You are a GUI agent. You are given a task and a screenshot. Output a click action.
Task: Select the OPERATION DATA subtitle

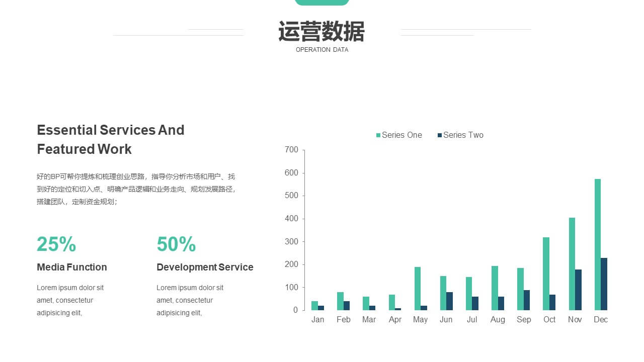(322, 50)
